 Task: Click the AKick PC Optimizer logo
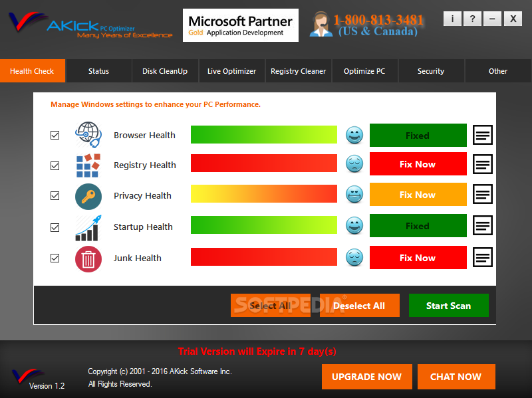91,25
